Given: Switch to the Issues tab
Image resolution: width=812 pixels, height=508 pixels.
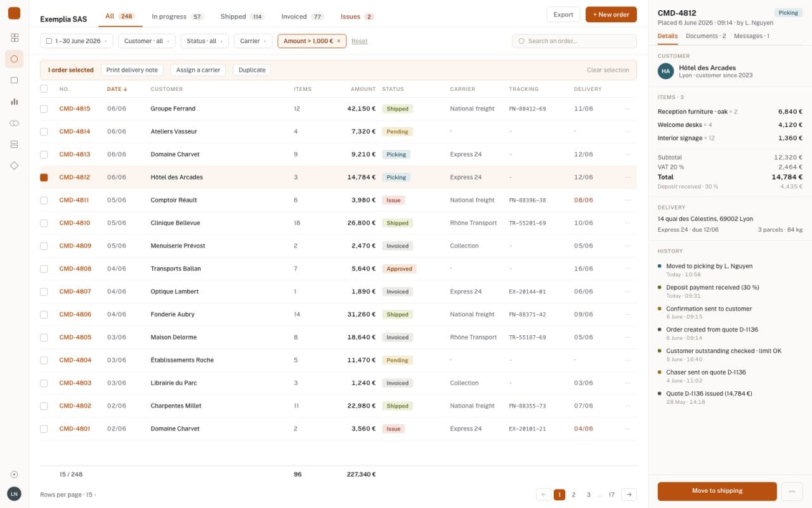Looking at the screenshot, I should pyautogui.click(x=357, y=17).
